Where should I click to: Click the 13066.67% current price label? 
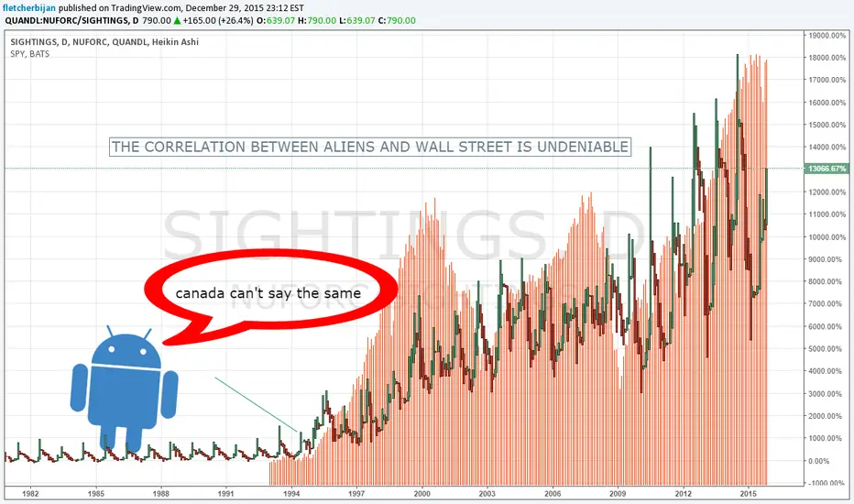pyautogui.click(x=827, y=169)
